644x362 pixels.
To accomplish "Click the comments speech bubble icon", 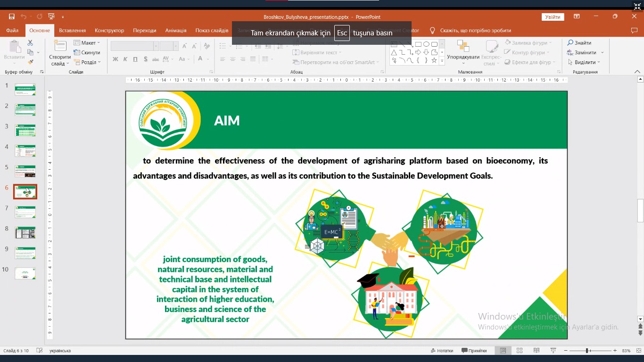I will tap(634, 30).
